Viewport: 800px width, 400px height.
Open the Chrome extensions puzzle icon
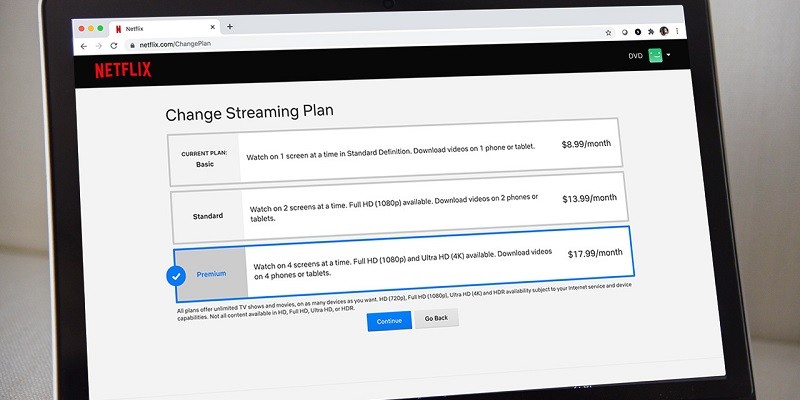click(649, 31)
